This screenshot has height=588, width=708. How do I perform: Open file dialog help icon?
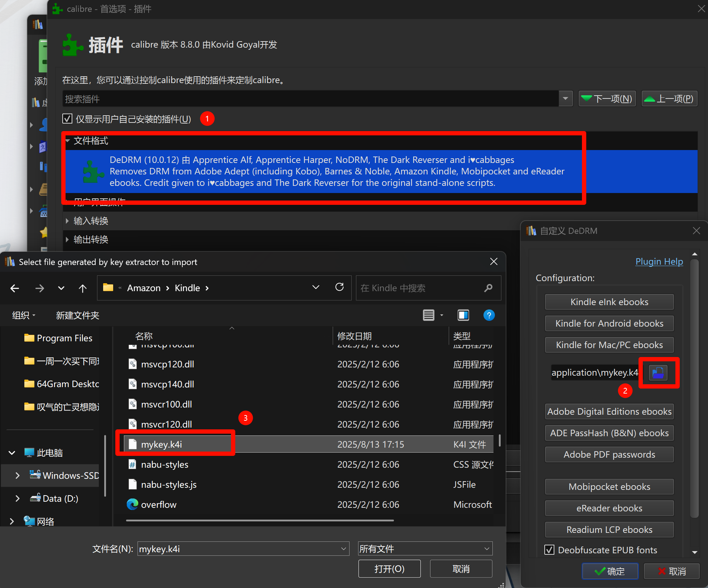tap(489, 315)
